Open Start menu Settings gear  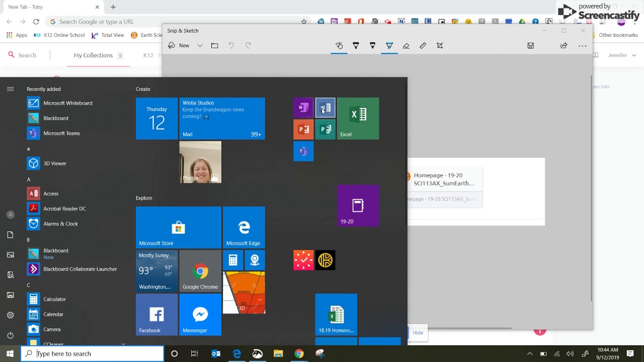point(10,315)
